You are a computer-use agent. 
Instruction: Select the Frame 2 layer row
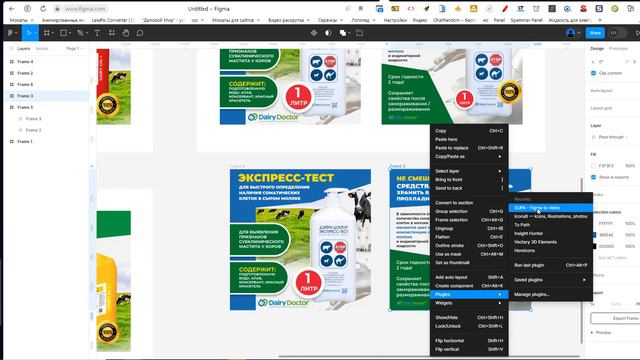coord(46,73)
